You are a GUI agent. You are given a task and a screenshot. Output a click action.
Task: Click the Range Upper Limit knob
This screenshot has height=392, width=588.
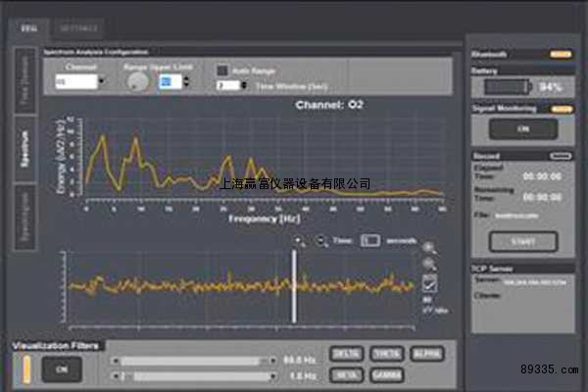[137, 83]
